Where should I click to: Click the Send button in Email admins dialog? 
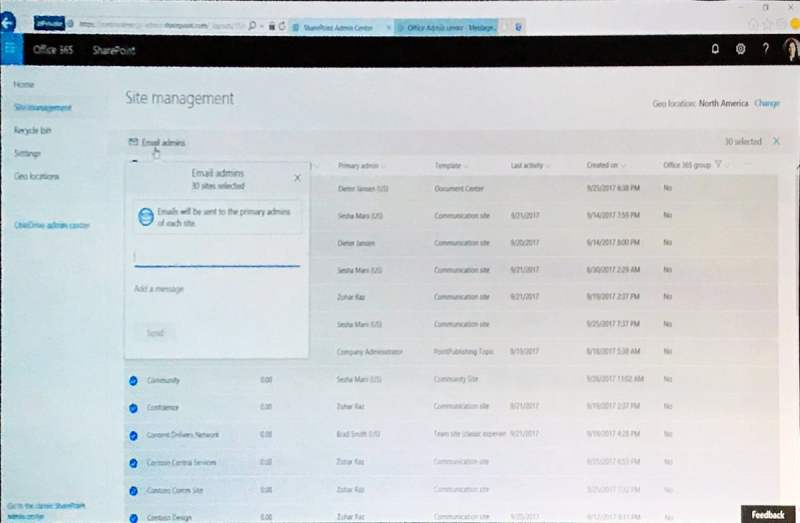[x=155, y=333]
